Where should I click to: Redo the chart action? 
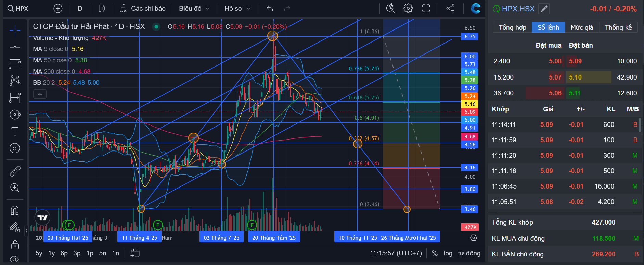(287, 9)
